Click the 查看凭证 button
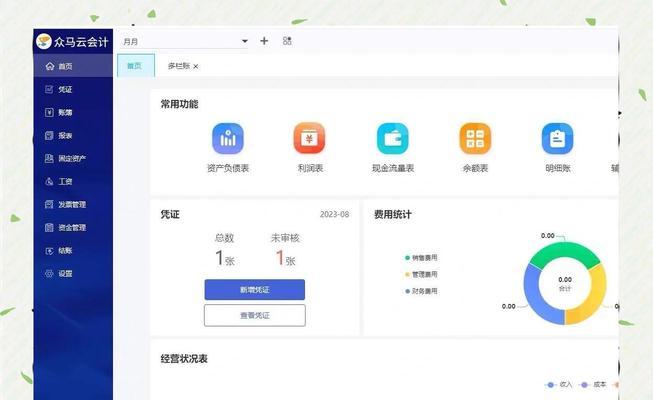Image resolution: width=653 pixels, height=400 pixels. [254, 315]
